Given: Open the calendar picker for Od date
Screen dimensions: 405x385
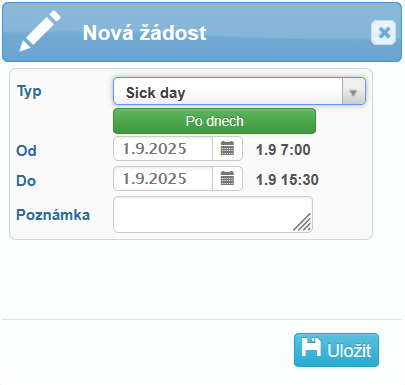Looking at the screenshot, I should 227,149.
